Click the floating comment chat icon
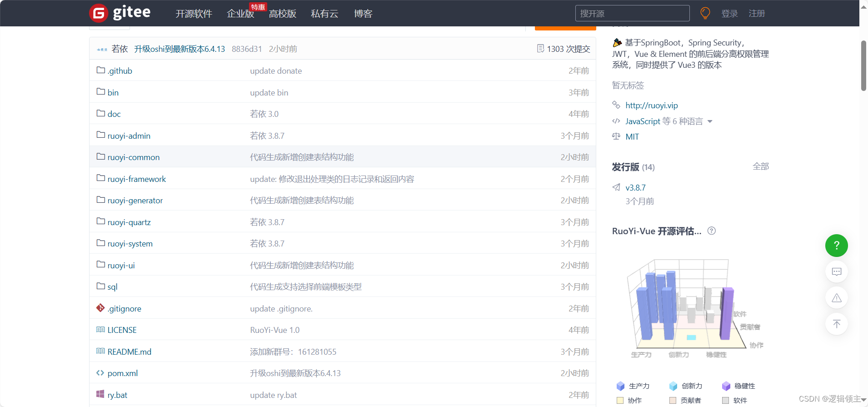The height and width of the screenshot is (407, 868). click(836, 271)
